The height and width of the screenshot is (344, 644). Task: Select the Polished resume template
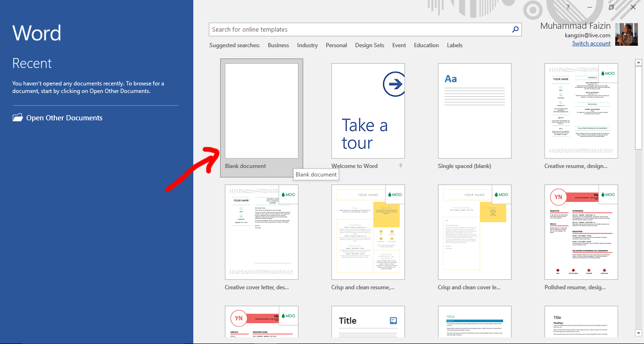(x=581, y=232)
